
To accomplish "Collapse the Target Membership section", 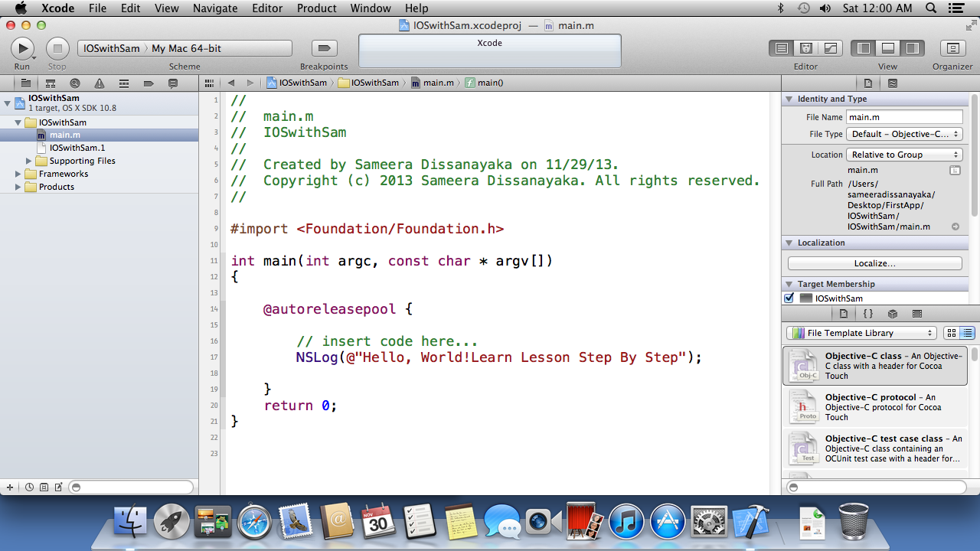I will click(789, 284).
